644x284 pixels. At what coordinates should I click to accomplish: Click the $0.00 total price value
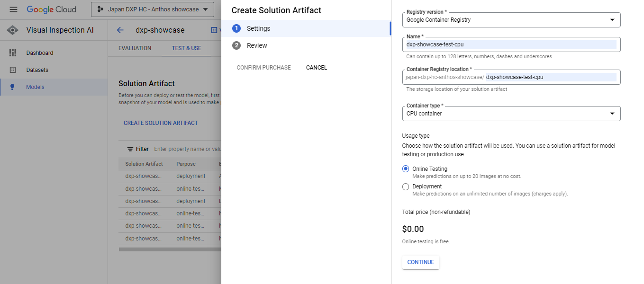413,229
